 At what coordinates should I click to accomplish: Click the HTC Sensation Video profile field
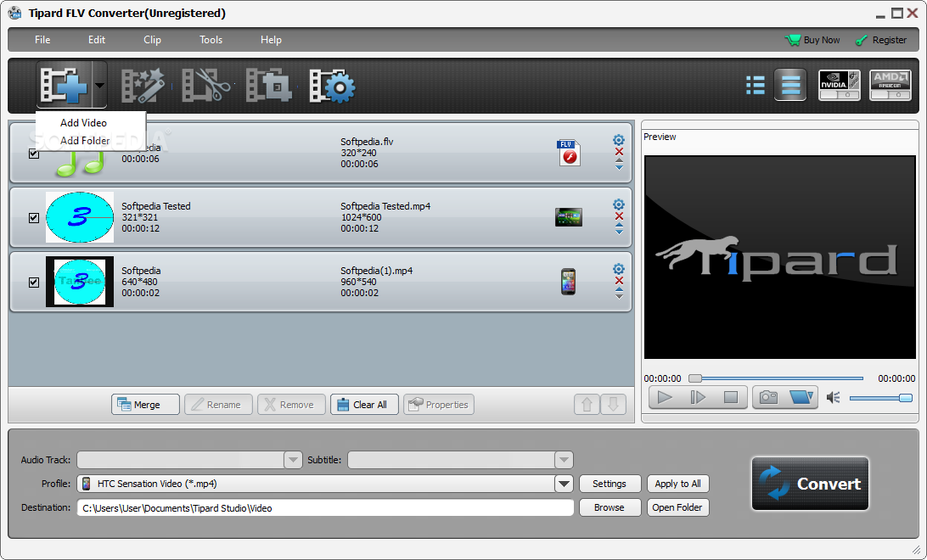[316, 484]
